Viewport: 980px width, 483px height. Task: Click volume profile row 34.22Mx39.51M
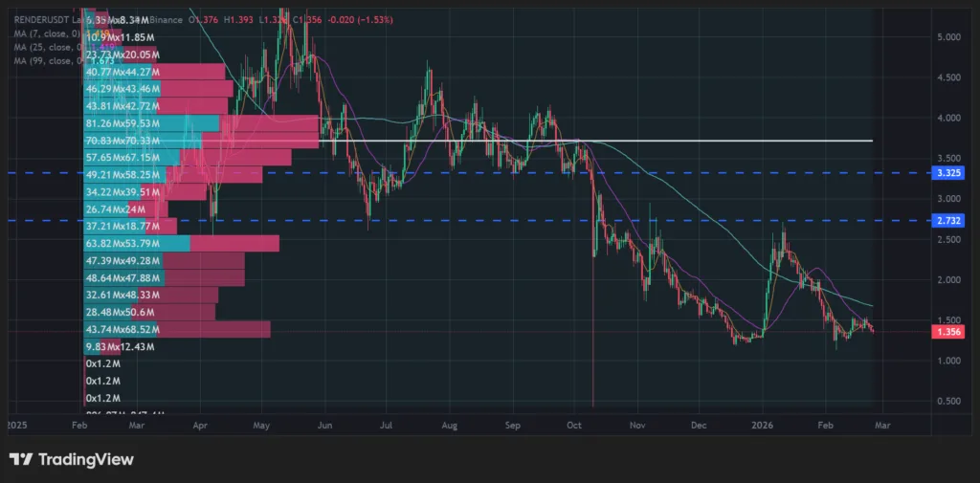click(x=145, y=192)
